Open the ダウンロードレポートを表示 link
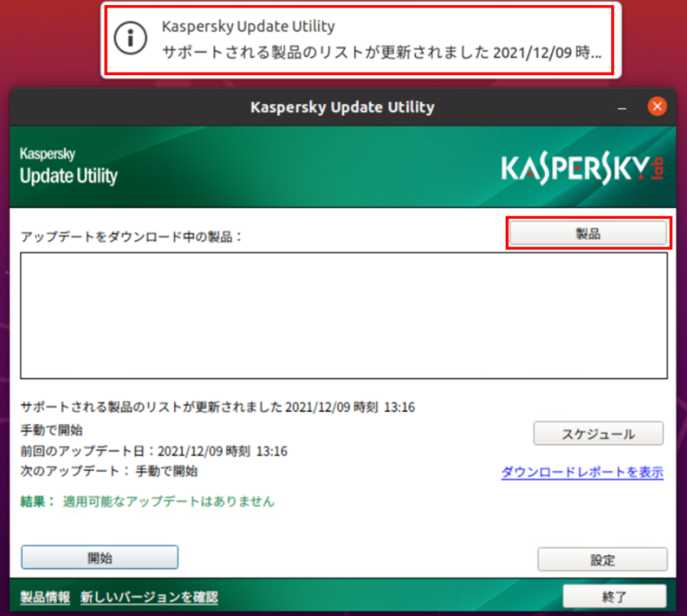Viewport: 687px width, 616px height. pos(582,472)
